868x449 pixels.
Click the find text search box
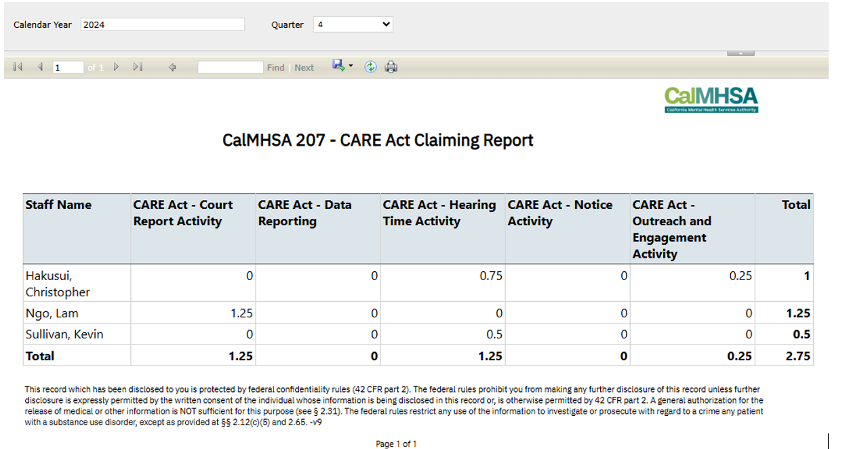pos(230,67)
